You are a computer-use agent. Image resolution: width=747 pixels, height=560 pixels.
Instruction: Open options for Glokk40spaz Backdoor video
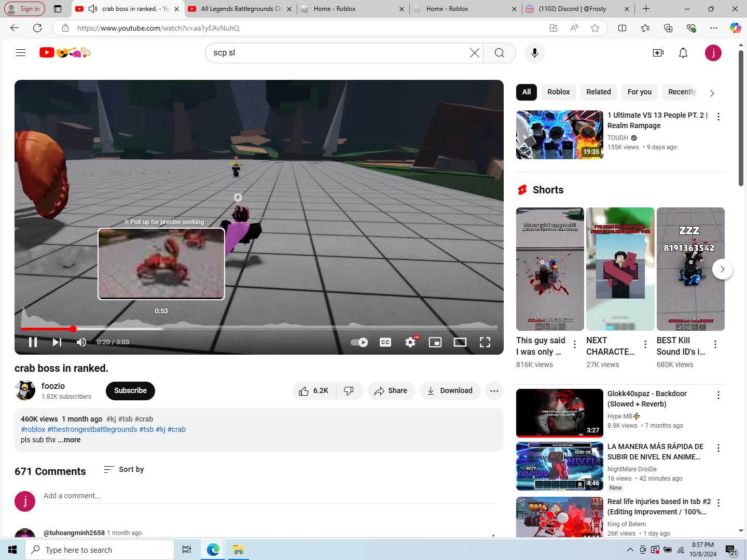pyautogui.click(x=718, y=395)
